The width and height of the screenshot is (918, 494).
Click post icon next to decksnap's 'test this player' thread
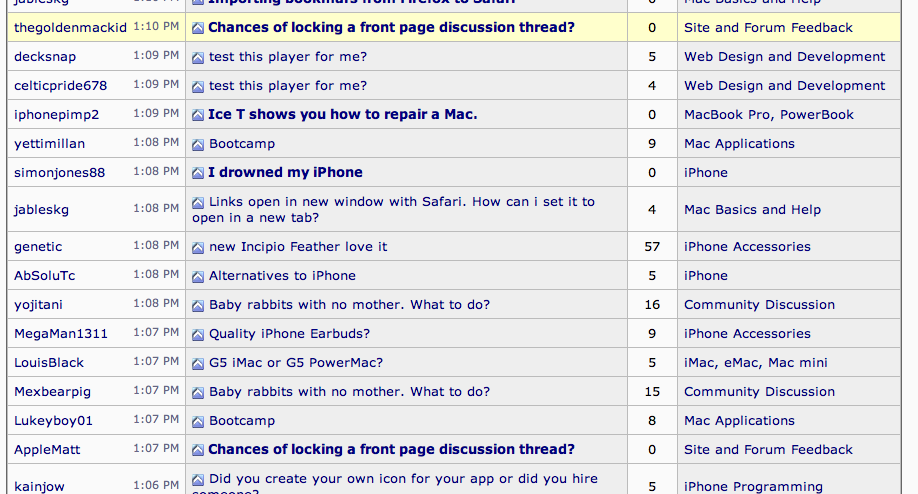click(198, 57)
